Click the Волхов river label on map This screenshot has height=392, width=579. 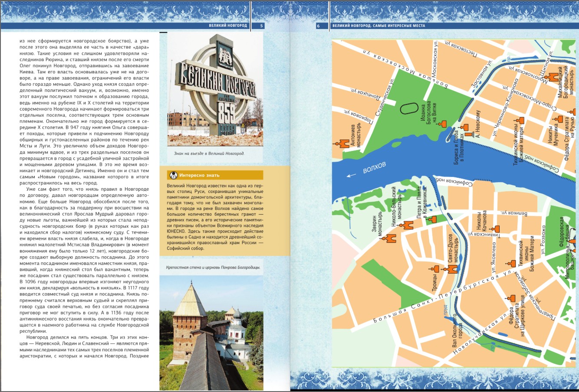coord(374,167)
